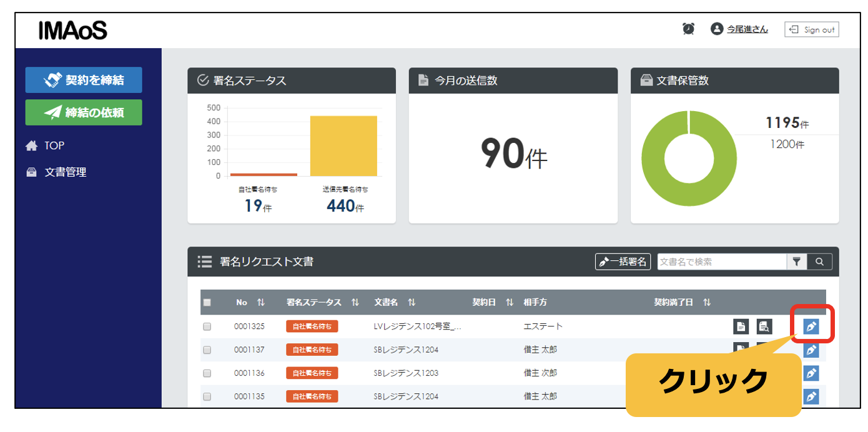This screenshot has height=432, width=868.
Task: Click the user avatar beside 今尾進さん
Action: coord(716,29)
